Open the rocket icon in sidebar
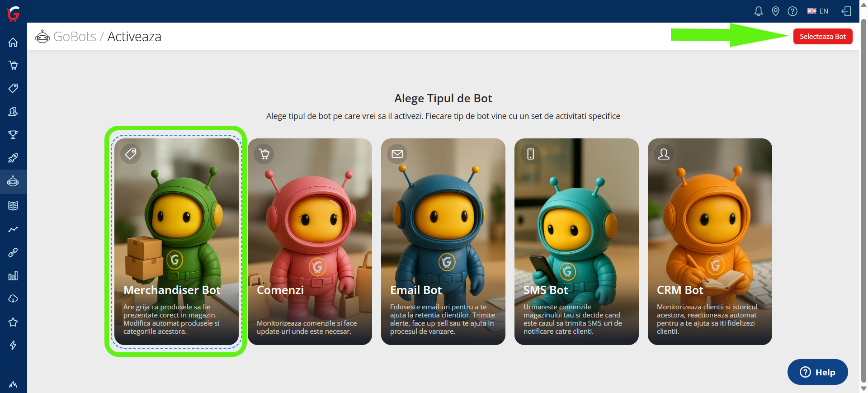 [x=13, y=158]
